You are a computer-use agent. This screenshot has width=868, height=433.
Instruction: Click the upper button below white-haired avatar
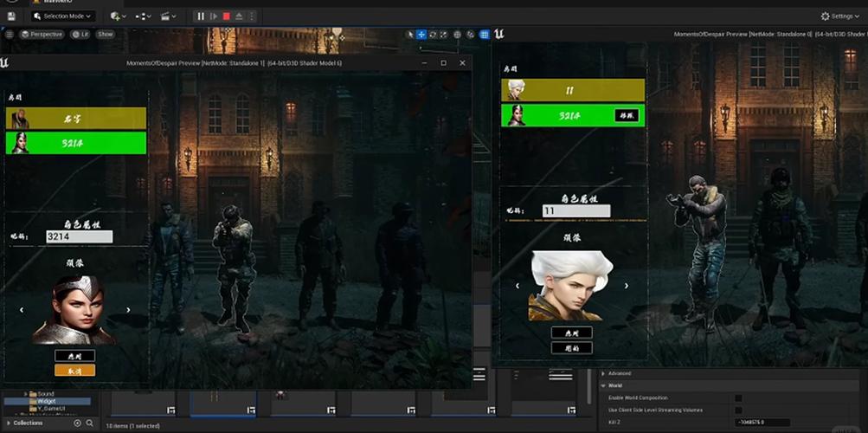coord(572,333)
